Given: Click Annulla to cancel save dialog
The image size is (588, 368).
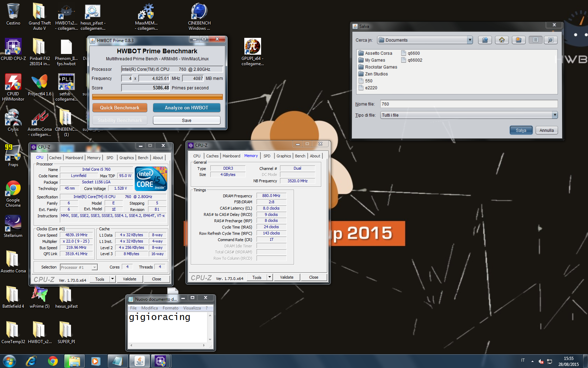Looking at the screenshot, I should 546,130.
